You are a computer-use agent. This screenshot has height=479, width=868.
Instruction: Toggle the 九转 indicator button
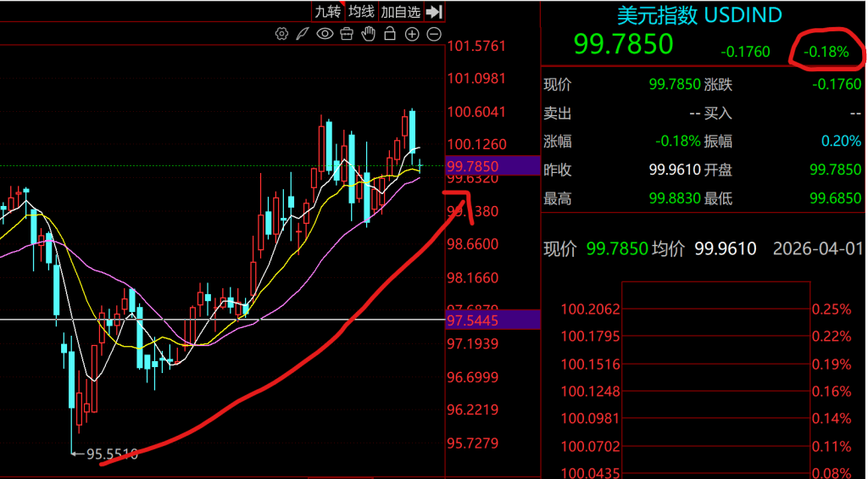(328, 12)
